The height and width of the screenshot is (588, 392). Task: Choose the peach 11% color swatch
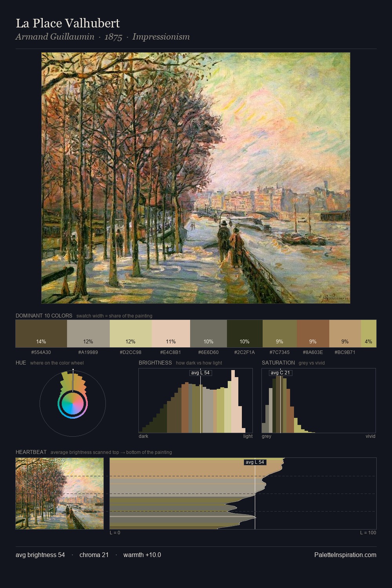point(171,334)
